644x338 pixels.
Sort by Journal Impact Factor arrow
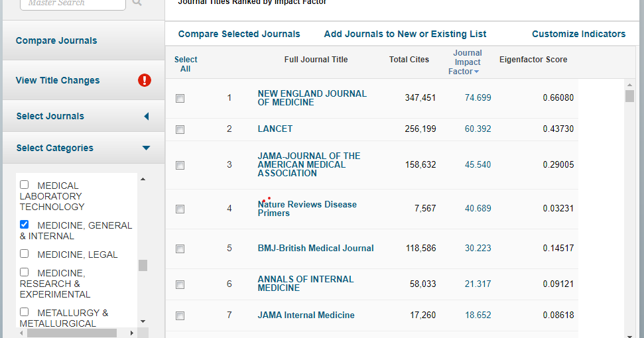coord(476,72)
